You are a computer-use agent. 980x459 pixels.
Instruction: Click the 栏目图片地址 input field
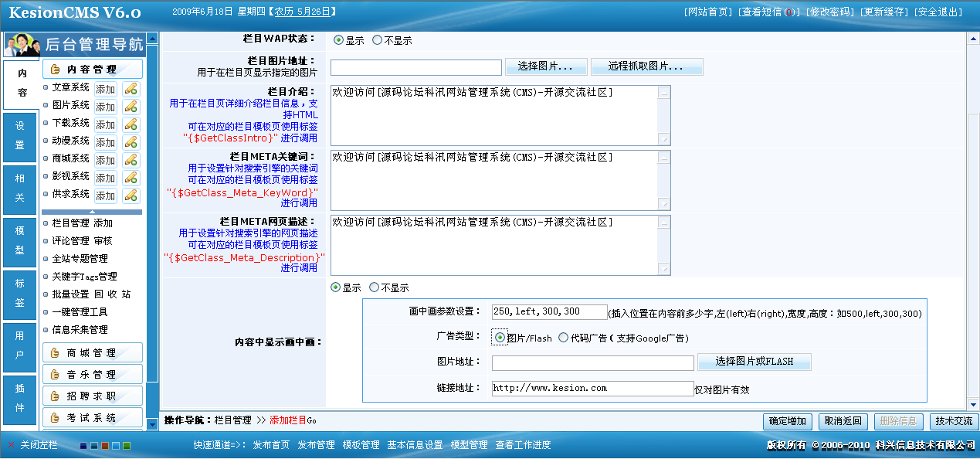coord(415,67)
